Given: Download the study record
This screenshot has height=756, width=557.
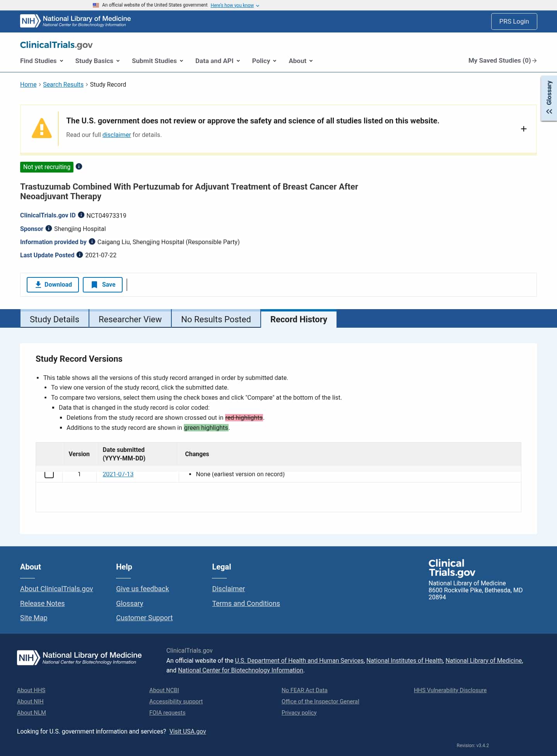Looking at the screenshot, I should 53,285.
